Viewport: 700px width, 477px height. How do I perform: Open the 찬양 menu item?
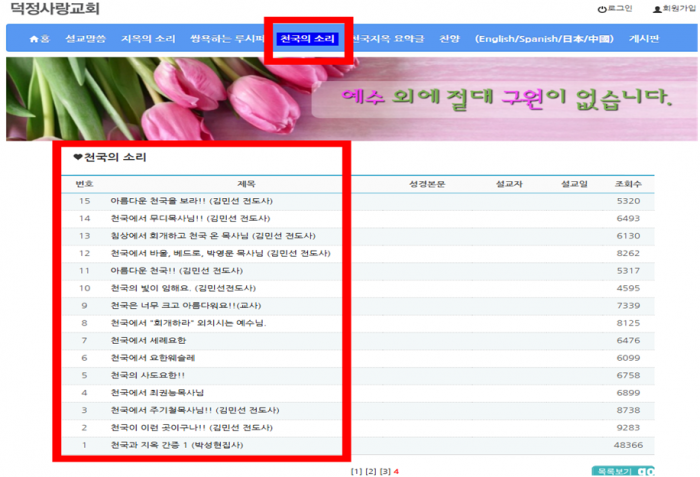click(x=449, y=39)
